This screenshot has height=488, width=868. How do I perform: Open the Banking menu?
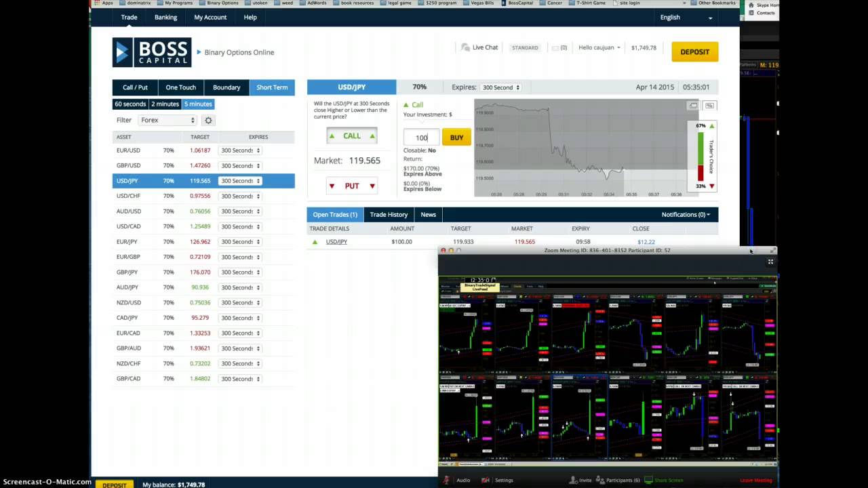[165, 17]
